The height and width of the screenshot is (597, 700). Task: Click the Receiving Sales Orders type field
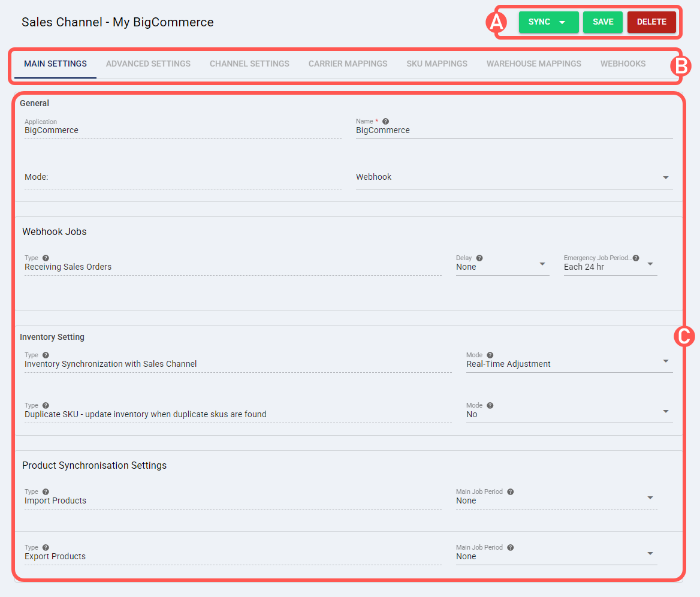[x=233, y=267]
